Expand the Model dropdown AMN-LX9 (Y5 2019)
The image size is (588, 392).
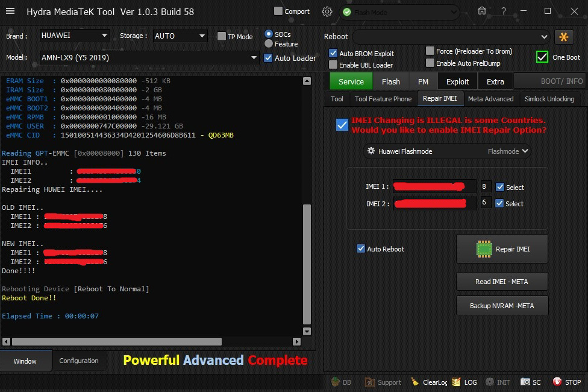click(149, 58)
